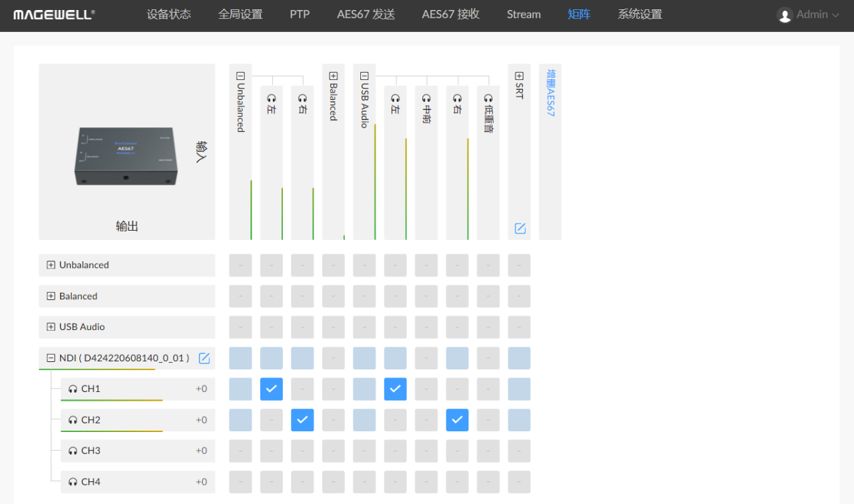Image resolution: width=854 pixels, height=504 pixels.
Task: Uncheck CH1 routing to Unbalanced 左 input
Action: [x=272, y=389]
